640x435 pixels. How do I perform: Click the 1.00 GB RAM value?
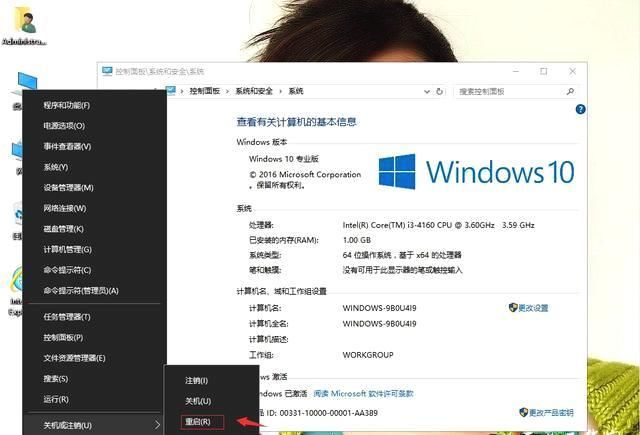tap(357, 240)
